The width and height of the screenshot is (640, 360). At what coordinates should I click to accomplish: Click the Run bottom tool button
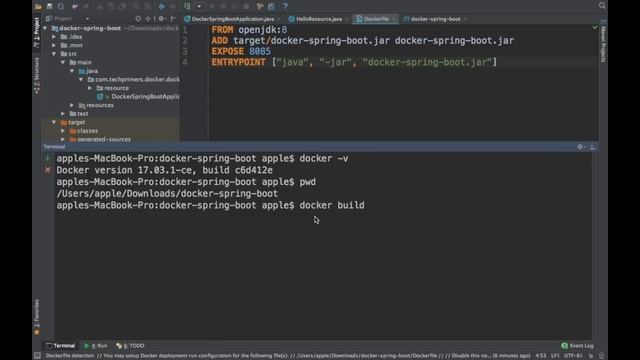pyautogui.click(x=96, y=346)
